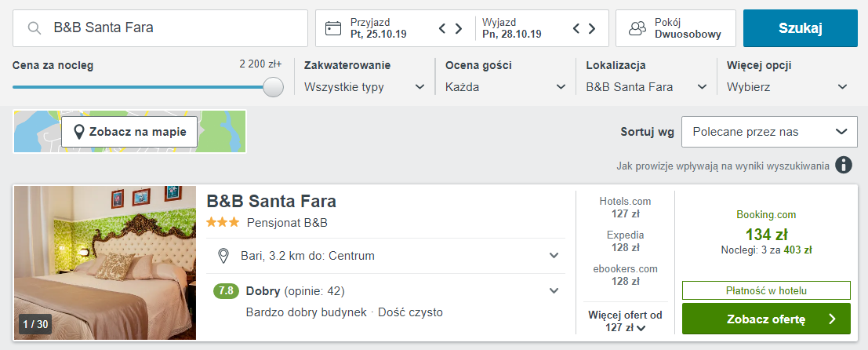Expand Więcej opcji filter menu

click(x=787, y=87)
